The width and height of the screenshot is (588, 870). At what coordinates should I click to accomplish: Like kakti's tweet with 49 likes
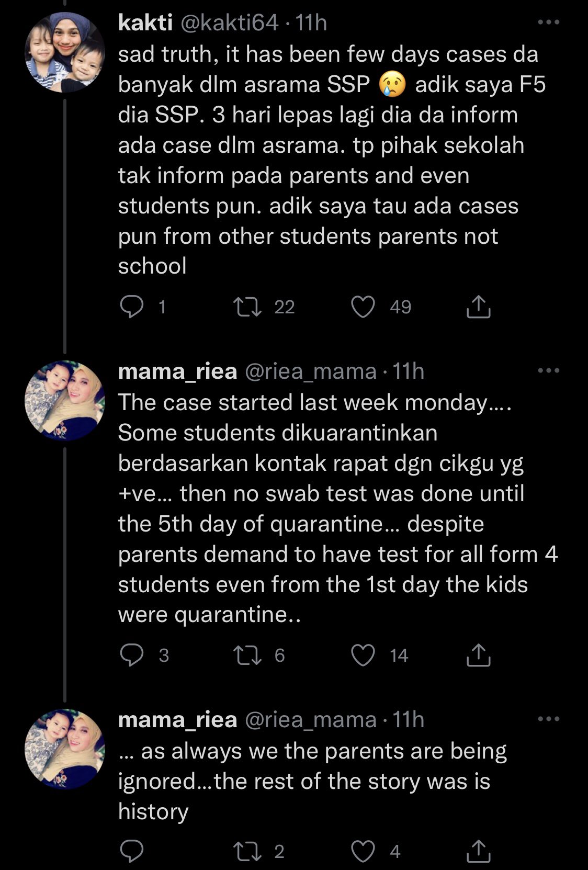coord(363,307)
